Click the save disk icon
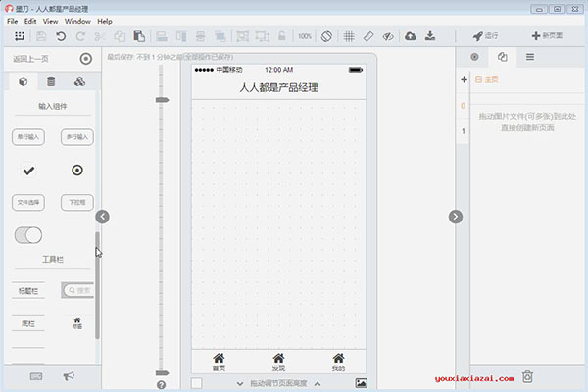 (41, 36)
